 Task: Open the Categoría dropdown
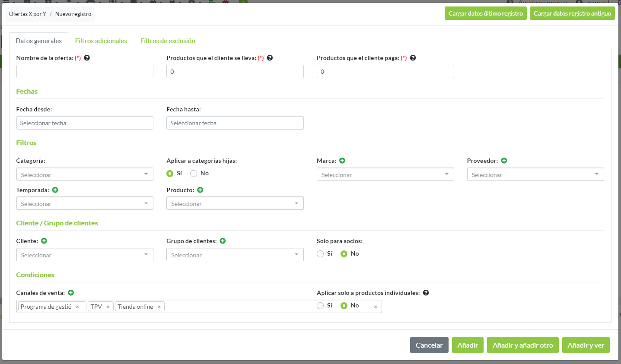(x=85, y=174)
